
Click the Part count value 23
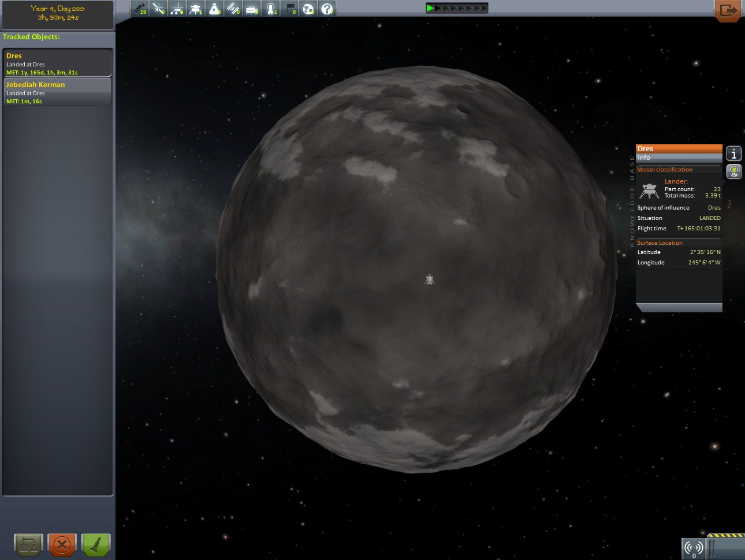click(717, 189)
